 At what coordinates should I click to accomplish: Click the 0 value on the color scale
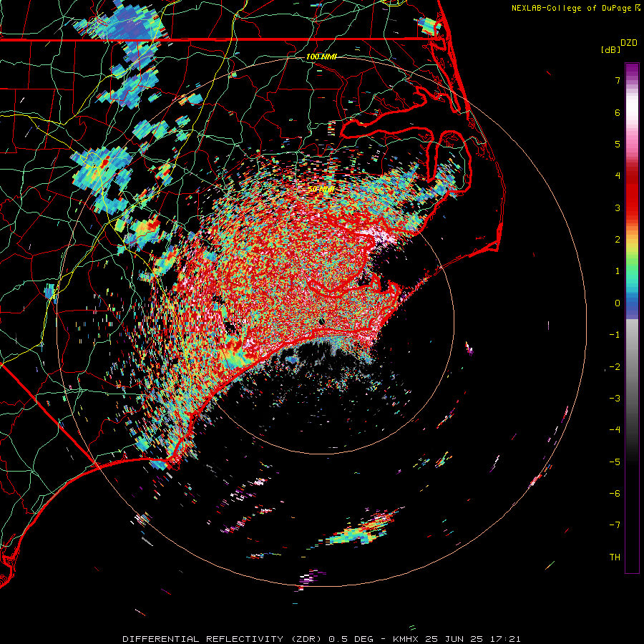coord(618,303)
